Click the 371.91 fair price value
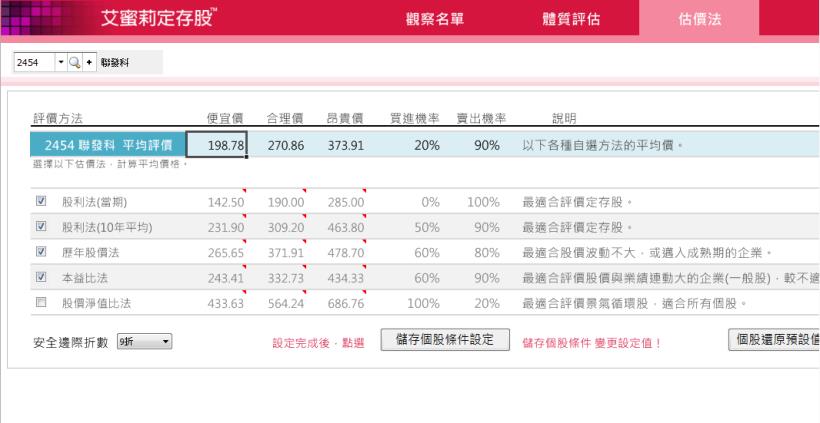Image resolution: width=820 pixels, height=423 pixels. [x=286, y=253]
